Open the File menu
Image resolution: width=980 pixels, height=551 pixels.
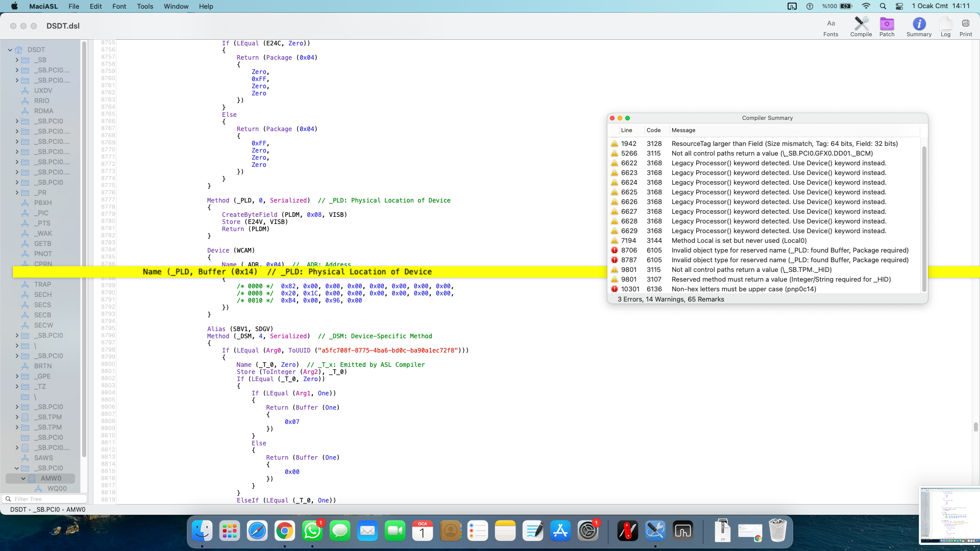(74, 6)
